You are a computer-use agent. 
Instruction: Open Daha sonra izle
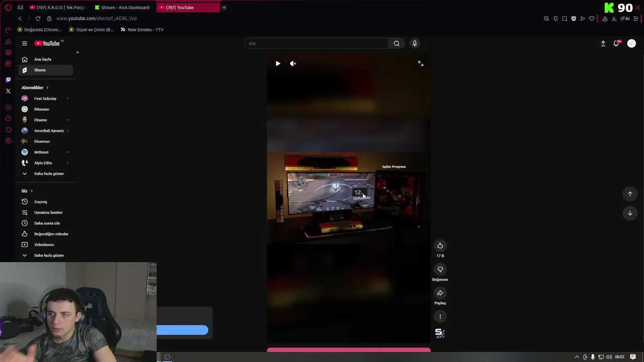(45, 223)
